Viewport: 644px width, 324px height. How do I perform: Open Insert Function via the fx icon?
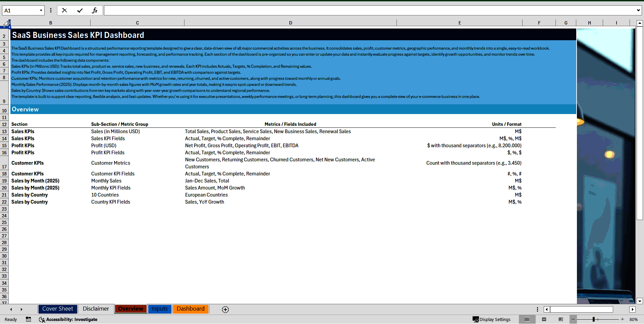[95, 10]
